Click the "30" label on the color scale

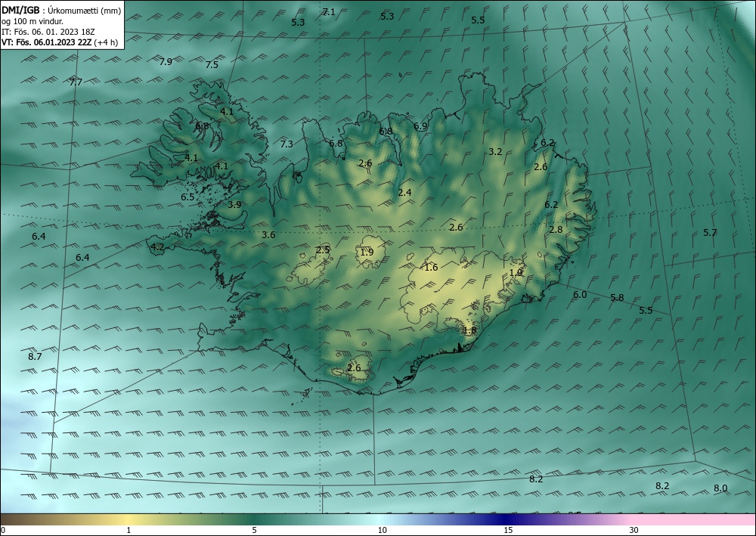pyautogui.click(x=634, y=531)
